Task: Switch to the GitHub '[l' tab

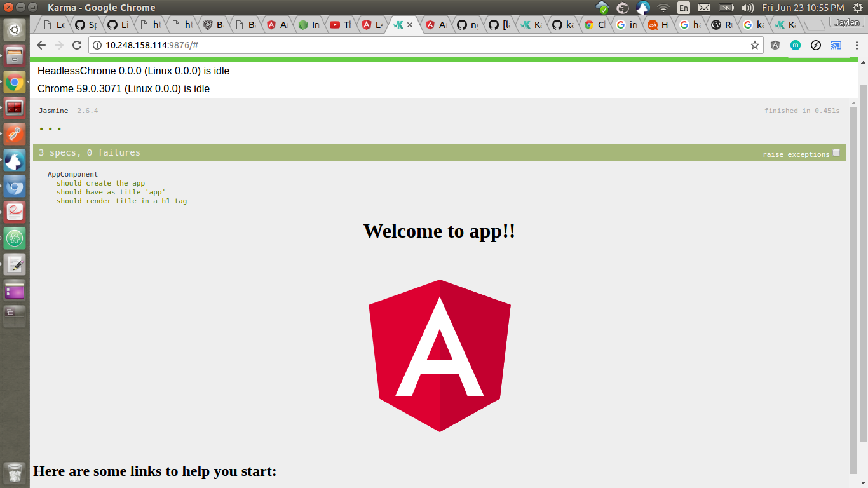Action: pos(499,25)
